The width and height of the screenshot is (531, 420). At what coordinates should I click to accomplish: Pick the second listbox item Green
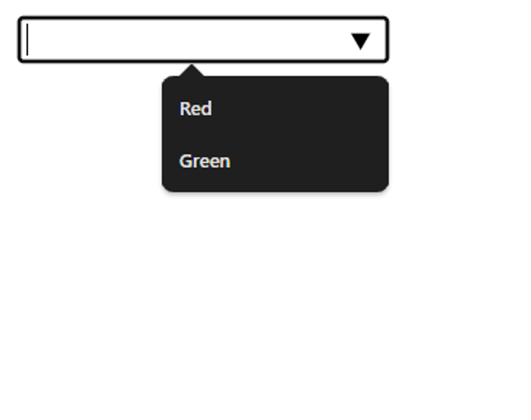click(275, 161)
